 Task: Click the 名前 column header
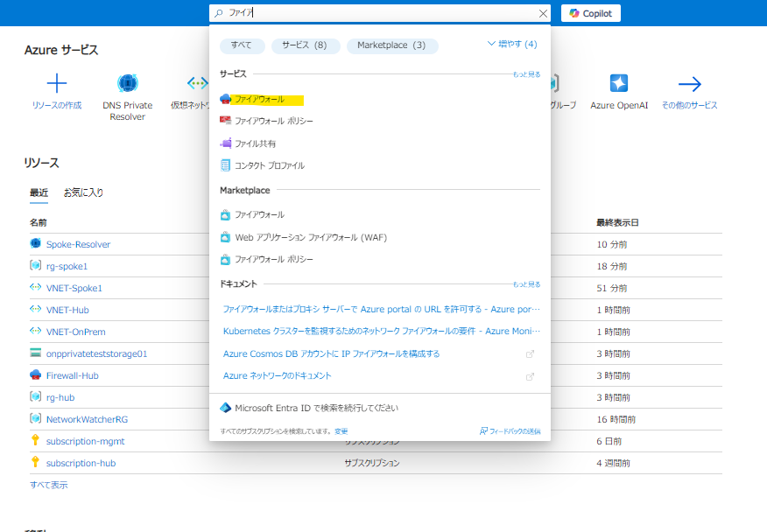[39, 222]
